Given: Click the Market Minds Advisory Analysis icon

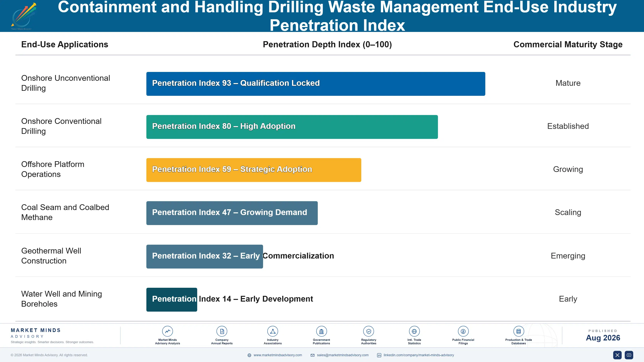Looking at the screenshot, I should (x=168, y=331).
